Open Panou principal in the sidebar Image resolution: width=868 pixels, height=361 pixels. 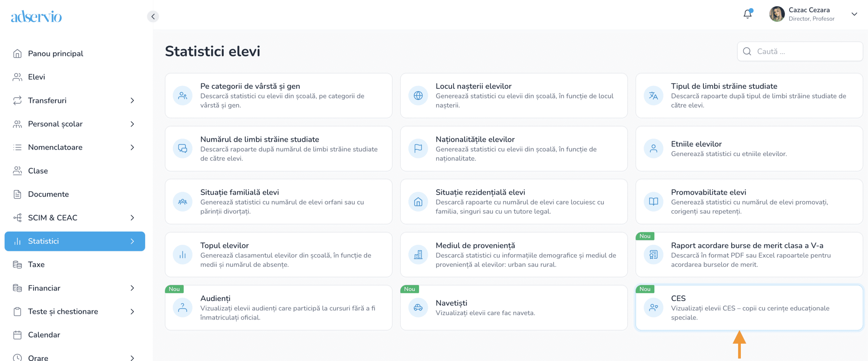(x=55, y=54)
